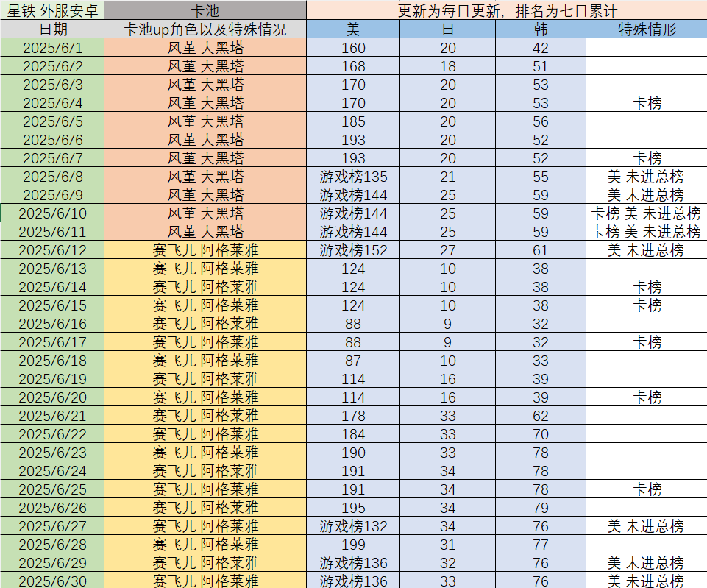The height and width of the screenshot is (588, 707).
Task: Click the "特殊情形" column header
Action: click(x=647, y=29)
